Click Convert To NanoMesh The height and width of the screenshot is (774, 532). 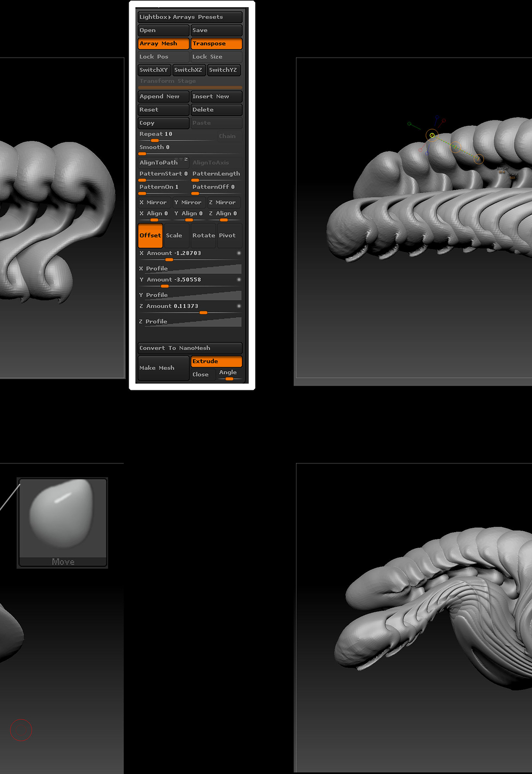pyautogui.click(x=190, y=348)
